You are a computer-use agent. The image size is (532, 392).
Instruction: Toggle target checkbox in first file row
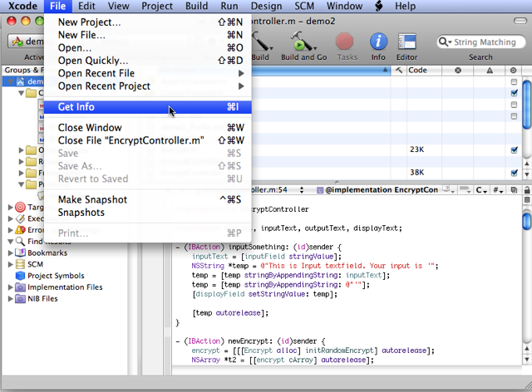tap(514, 81)
